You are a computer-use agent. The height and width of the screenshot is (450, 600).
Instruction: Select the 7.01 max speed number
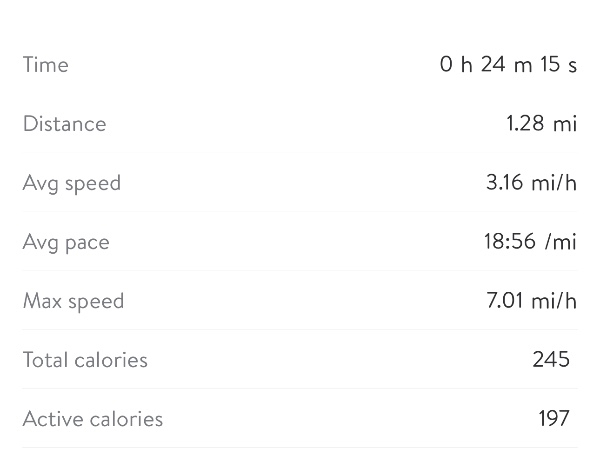coord(506,301)
